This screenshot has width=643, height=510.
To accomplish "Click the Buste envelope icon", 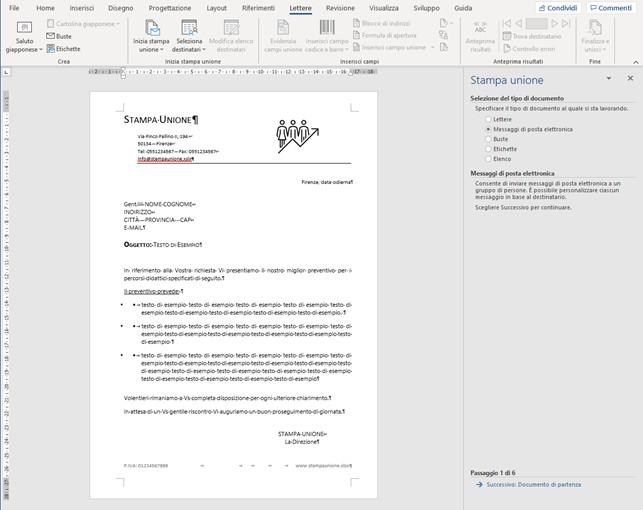I will click(x=50, y=36).
